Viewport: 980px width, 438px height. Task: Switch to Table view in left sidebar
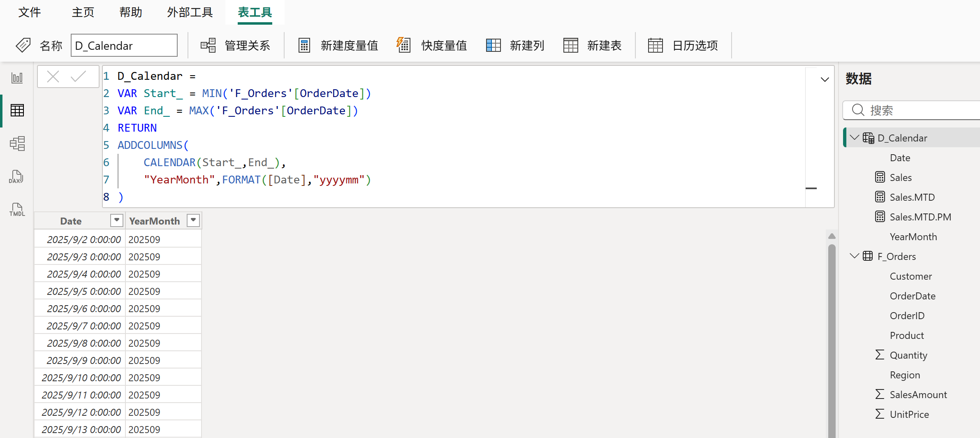(17, 110)
